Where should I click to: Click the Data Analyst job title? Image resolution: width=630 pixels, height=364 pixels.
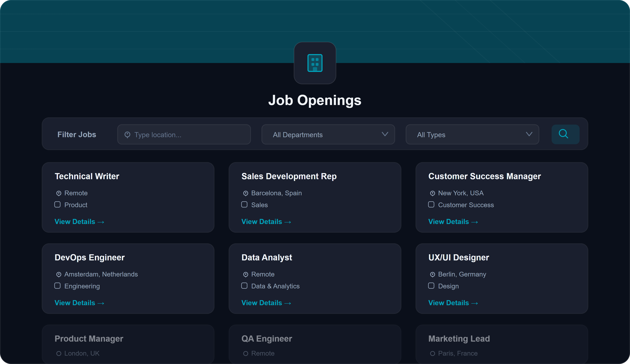click(267, 257)
